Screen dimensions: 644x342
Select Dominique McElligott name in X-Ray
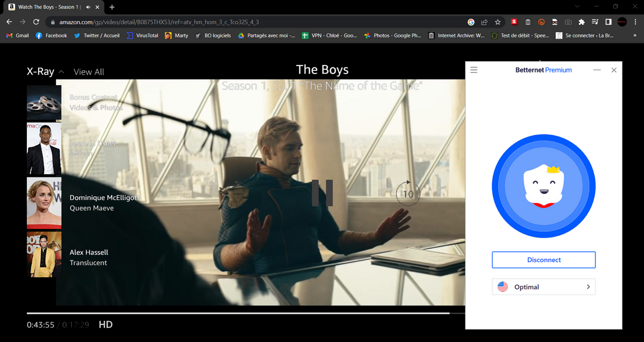click(x=105, y=197)
